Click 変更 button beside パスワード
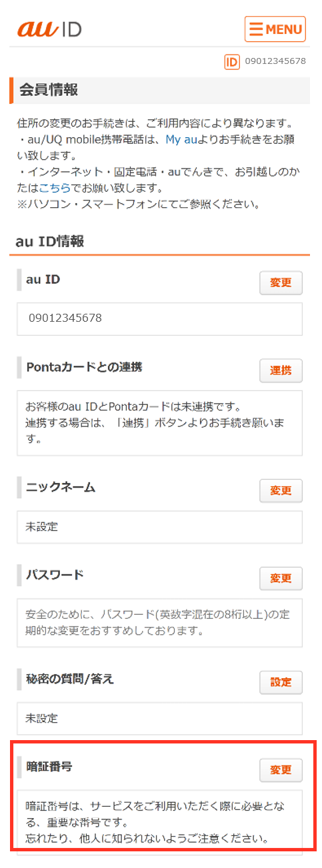 281,578
